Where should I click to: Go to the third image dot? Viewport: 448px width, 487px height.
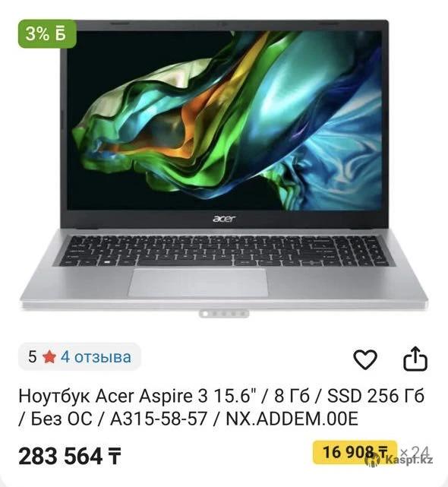[224, 314]
